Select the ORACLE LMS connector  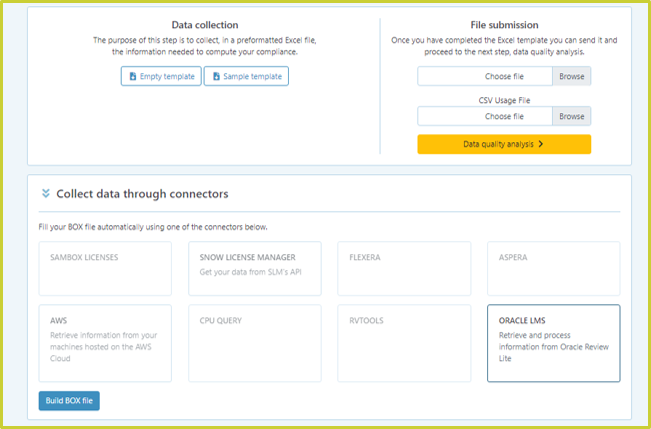(554, 343)
